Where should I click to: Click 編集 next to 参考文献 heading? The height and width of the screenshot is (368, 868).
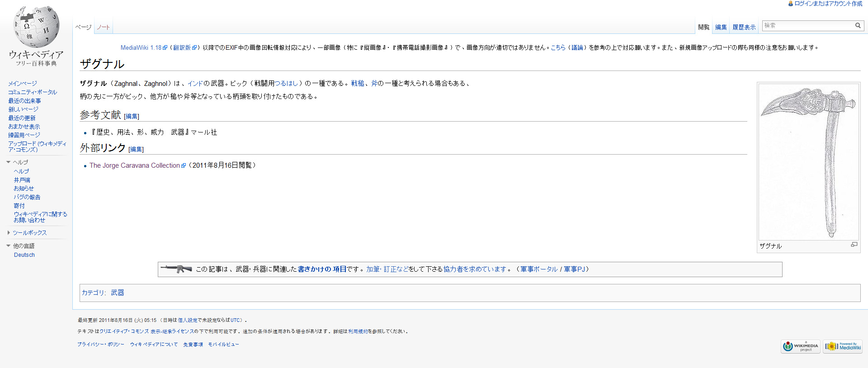pyautogui.click(x=132, y=117)
